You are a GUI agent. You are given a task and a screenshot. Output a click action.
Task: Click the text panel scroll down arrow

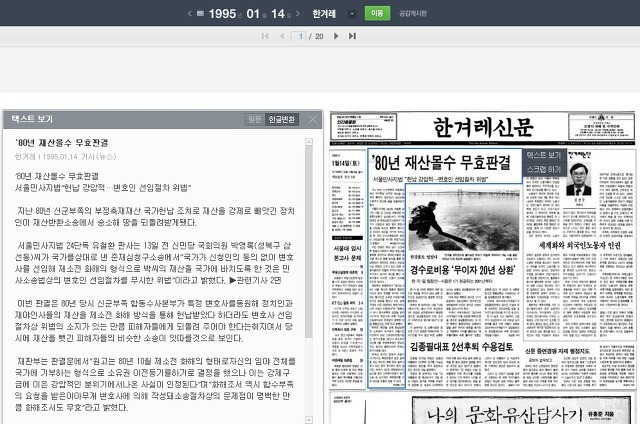(309, 420)
